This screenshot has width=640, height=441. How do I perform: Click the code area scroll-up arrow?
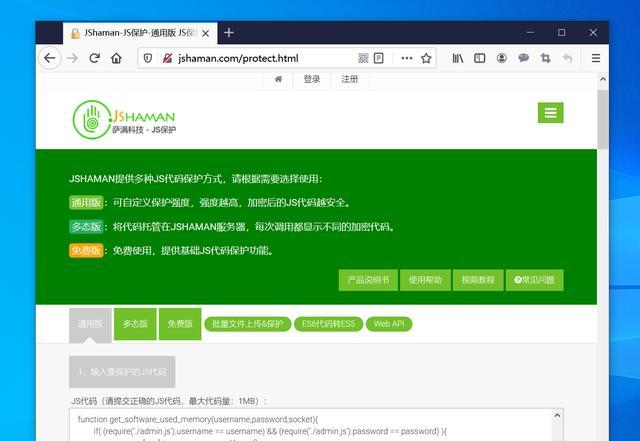(558, 416)
